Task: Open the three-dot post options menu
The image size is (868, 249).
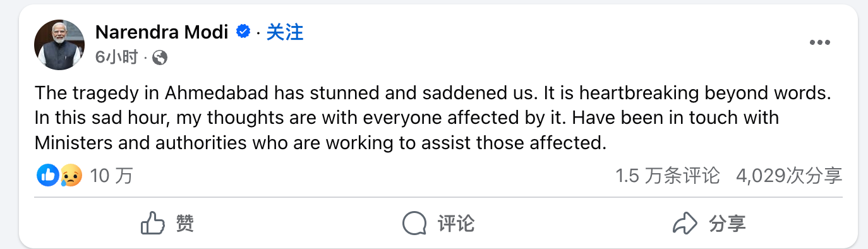Action: 820,42
